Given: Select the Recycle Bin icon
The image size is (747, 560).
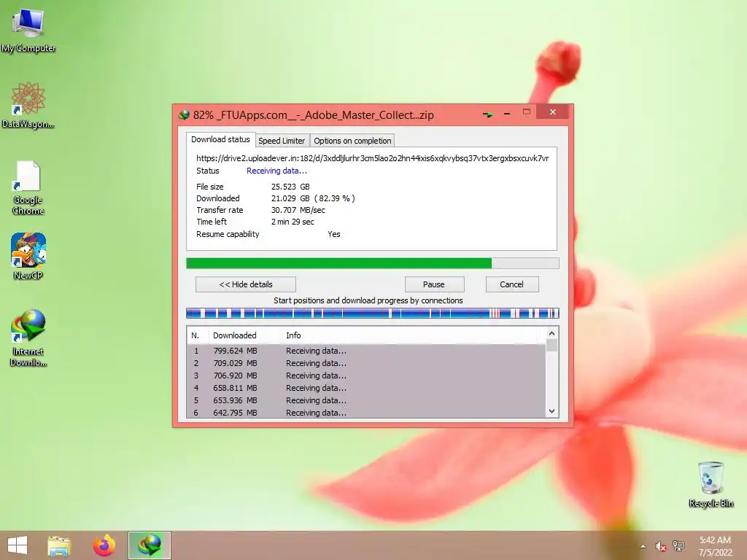Looking at the screenshot, I should tap(711, 484).
